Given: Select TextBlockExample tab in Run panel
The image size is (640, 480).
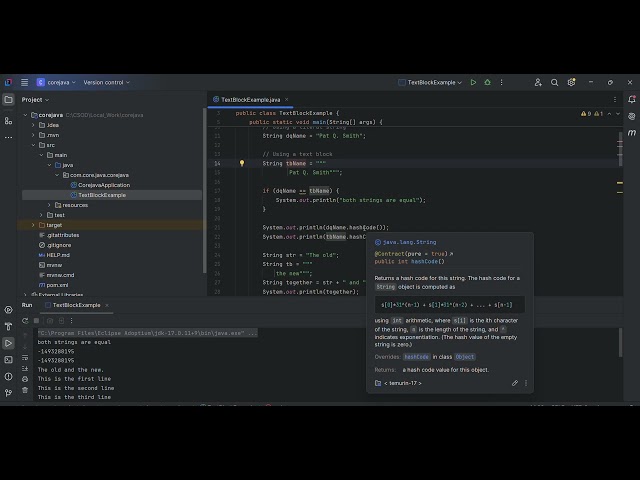Looking at the screenshot, I should [x=72, y=305].
